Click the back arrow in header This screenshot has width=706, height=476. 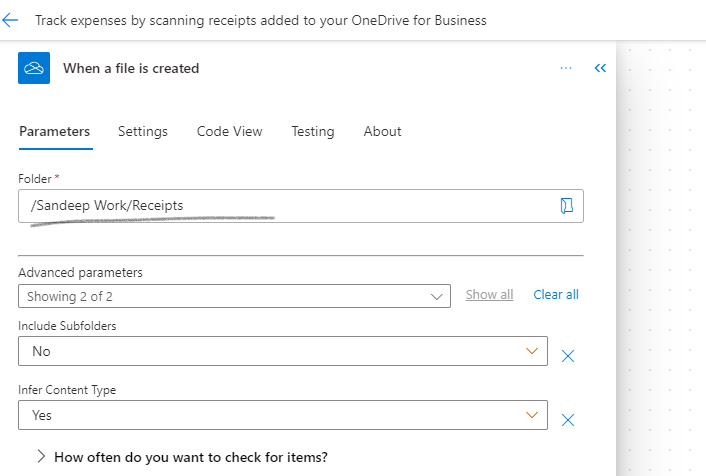click(x=10, y=20)
